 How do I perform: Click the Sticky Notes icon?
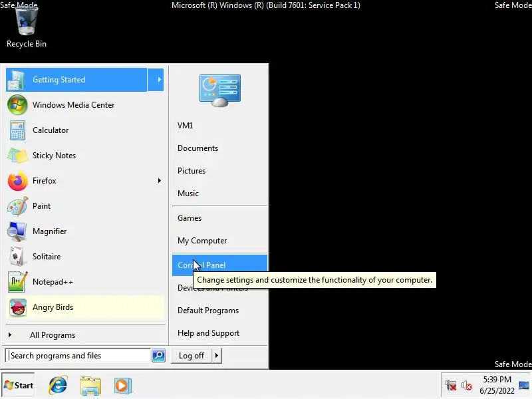17,156
